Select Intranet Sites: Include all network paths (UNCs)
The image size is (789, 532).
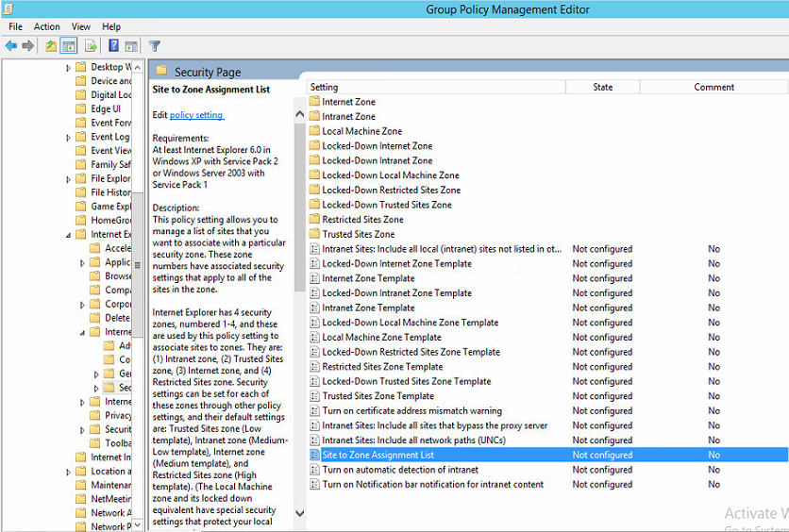click(x=413, y=441)
